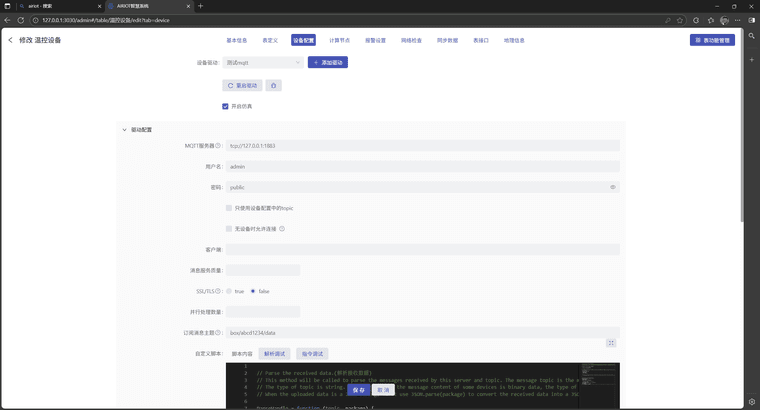Click the page vertical scrollbar
The height and width of the screenshot is (410, 760).
coord(742,125)
